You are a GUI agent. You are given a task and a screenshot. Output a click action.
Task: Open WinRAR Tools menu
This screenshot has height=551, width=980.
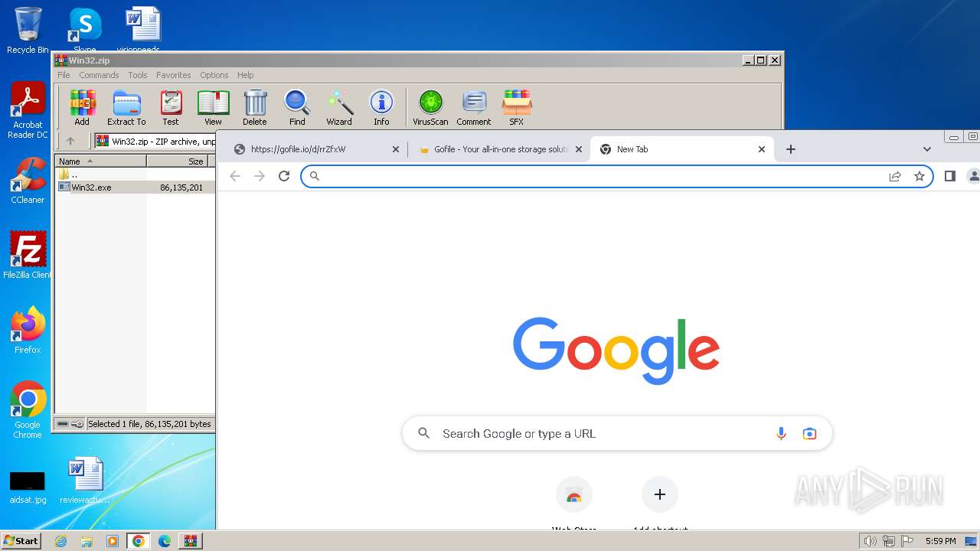coord(138,75)
